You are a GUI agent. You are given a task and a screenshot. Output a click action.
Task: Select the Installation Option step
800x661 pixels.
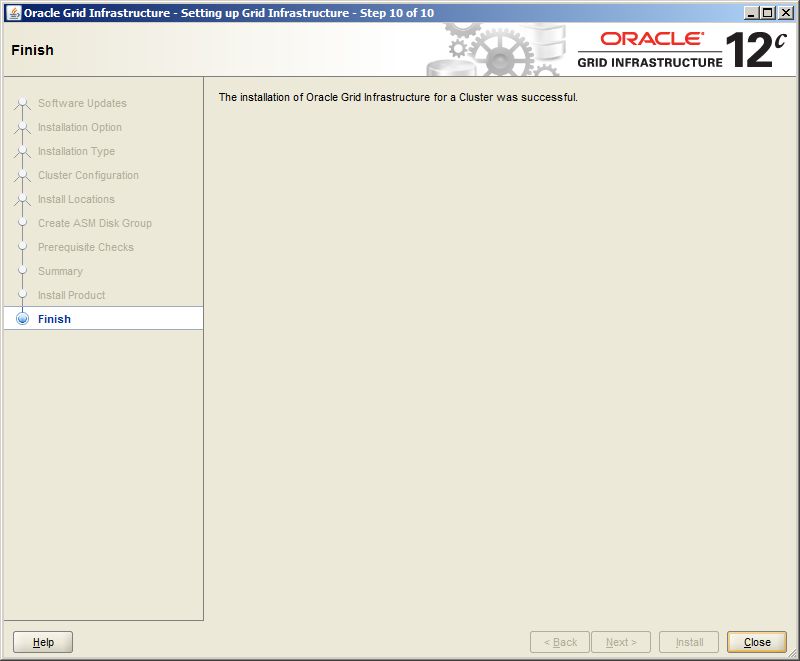(80, 127)
